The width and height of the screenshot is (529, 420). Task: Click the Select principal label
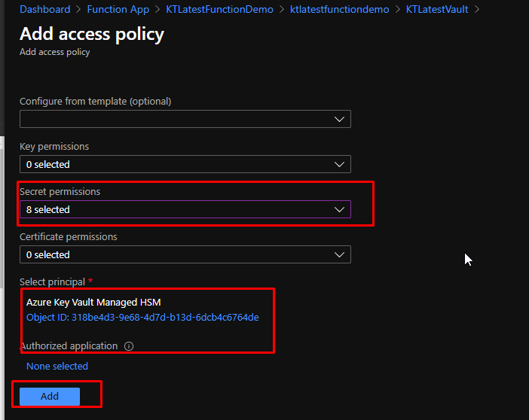pyautogui.click(x=52, y=282)
